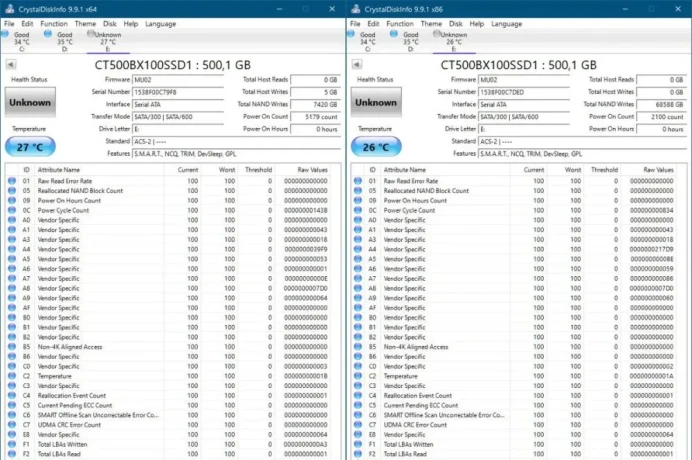Image resolution: width=692 pixels, height=460 pixels.
Task: Click status icon for Non-4K Aligned Access in x86
Action: coord(358,347)
